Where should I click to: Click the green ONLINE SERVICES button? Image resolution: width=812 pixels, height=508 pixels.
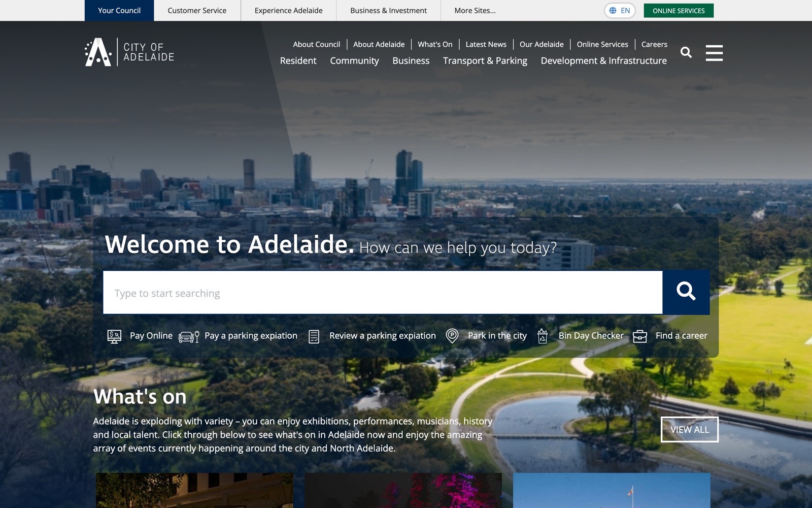(679, 11)
